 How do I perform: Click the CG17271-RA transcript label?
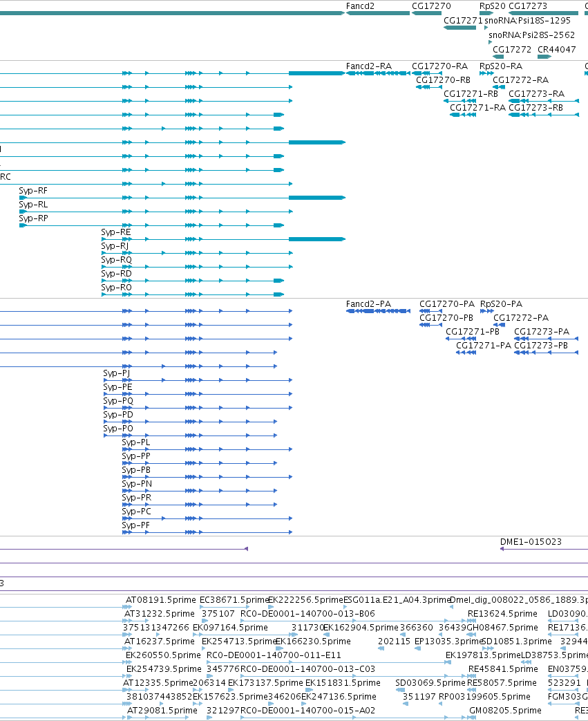click(477, 108)
